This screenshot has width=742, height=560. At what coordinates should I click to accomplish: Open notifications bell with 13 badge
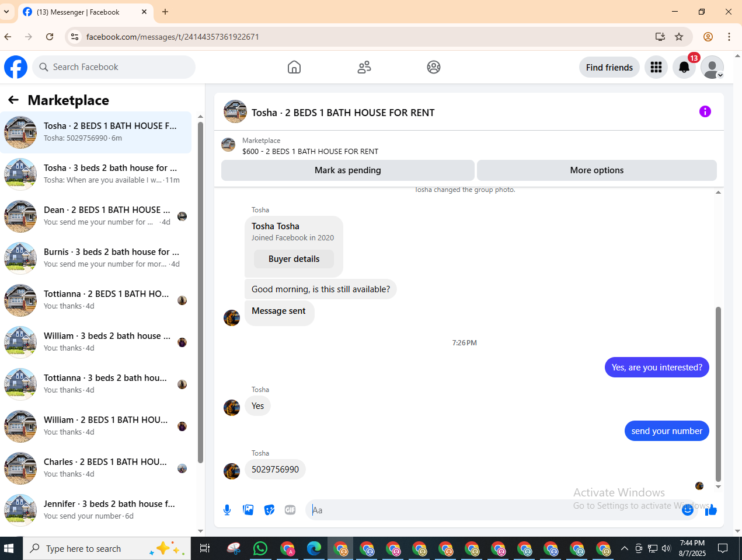[x=684, y=67]
